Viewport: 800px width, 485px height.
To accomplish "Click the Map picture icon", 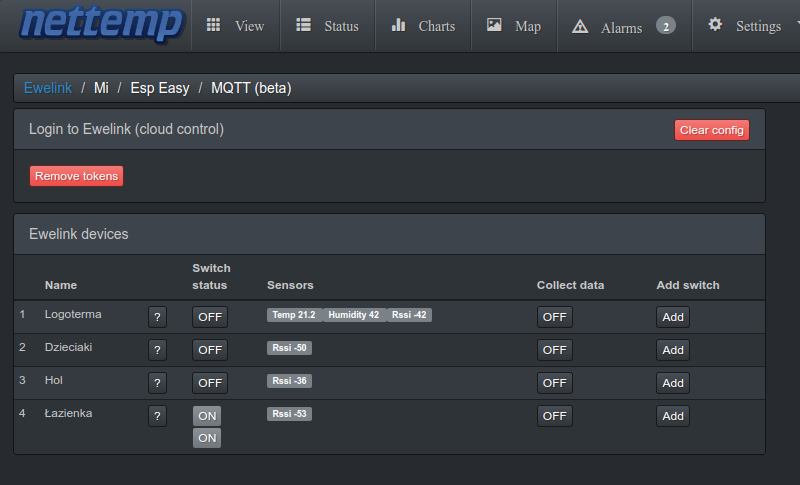I will (494, 25).
